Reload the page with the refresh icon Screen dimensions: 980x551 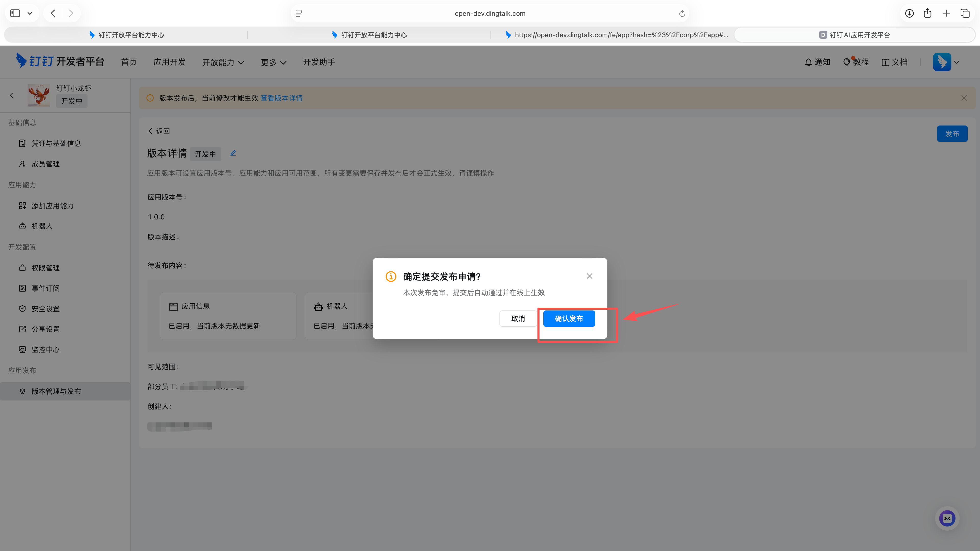(681, 13)
